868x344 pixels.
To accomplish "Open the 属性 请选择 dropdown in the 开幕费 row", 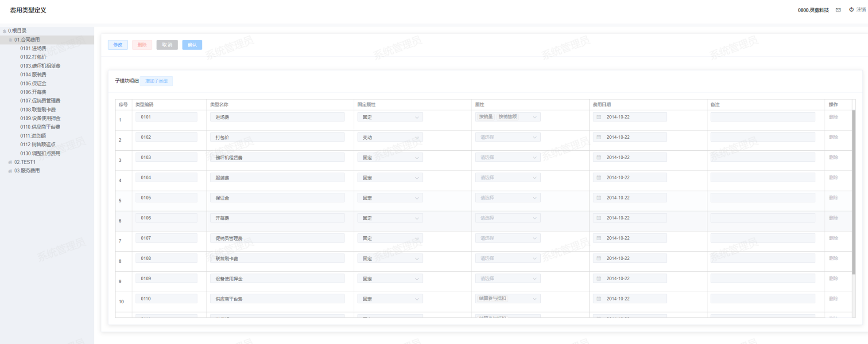I will pos(508,218).
